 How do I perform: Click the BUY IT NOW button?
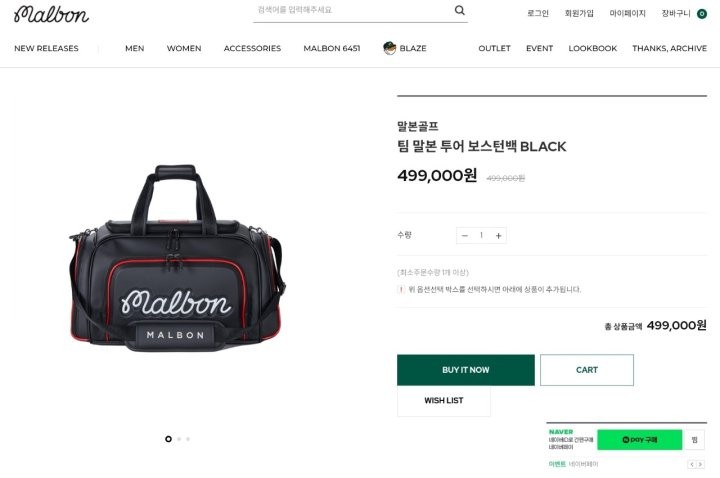click(x=466, y=370)
